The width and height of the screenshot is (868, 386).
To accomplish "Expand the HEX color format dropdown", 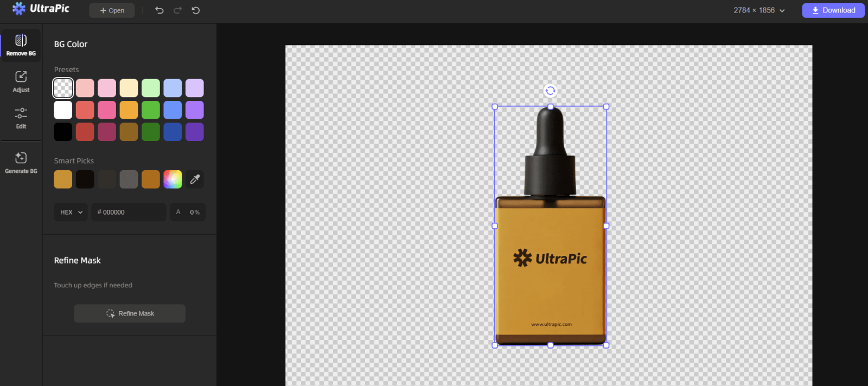I will click(71, 212).
